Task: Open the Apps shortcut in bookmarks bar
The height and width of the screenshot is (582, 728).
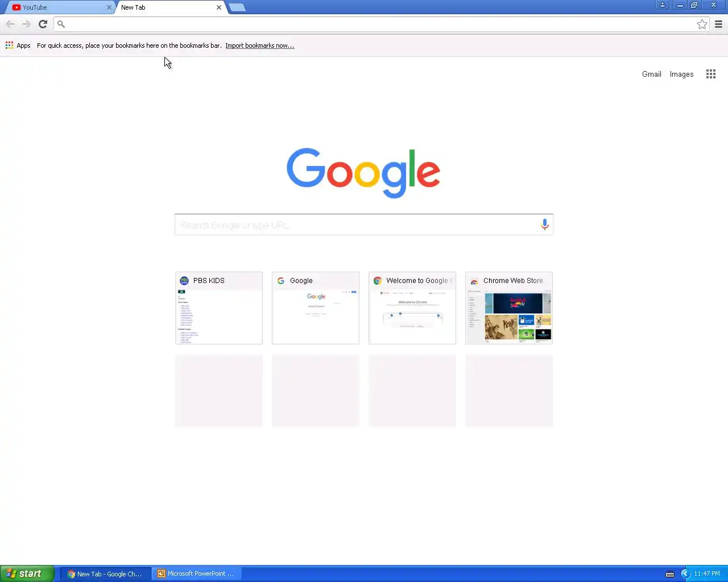Action: [x=18, y=45]
